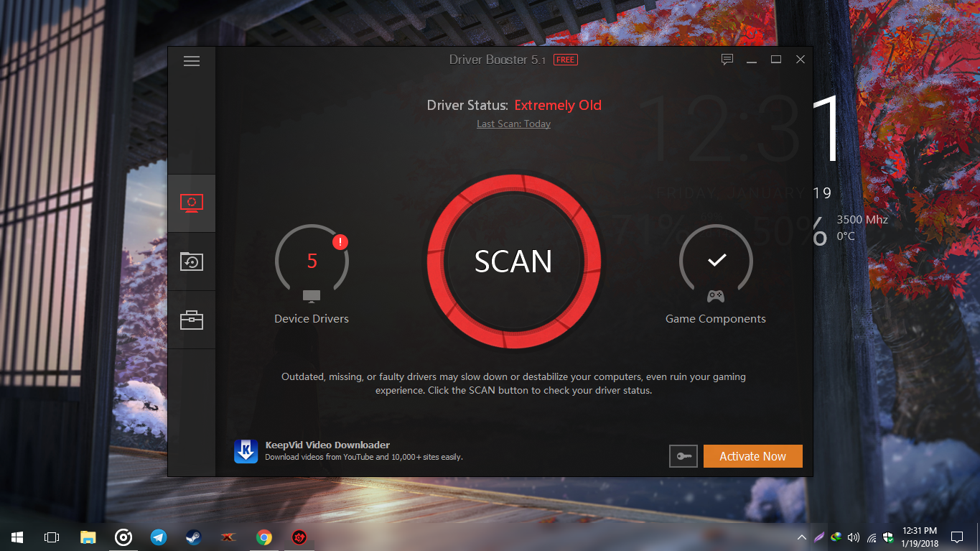Click the Device Drivers label
The width and height of the screenshot is (980, 551).
click(312, 319)
